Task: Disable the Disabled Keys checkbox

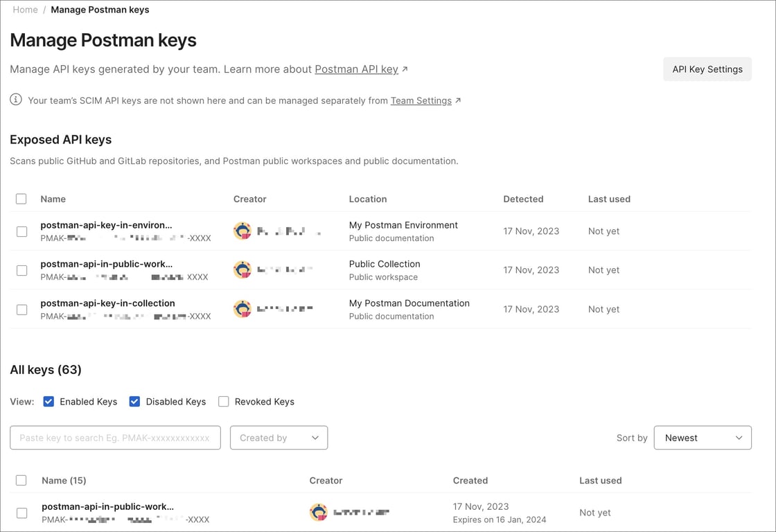Action: [134, 401]
